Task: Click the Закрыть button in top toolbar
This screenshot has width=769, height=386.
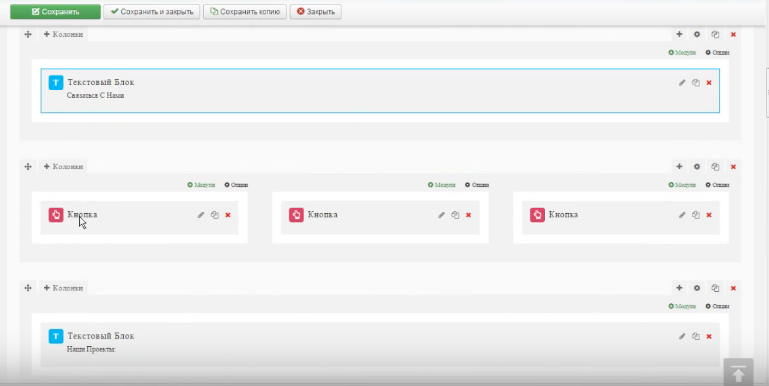Action: pos(316,12)
